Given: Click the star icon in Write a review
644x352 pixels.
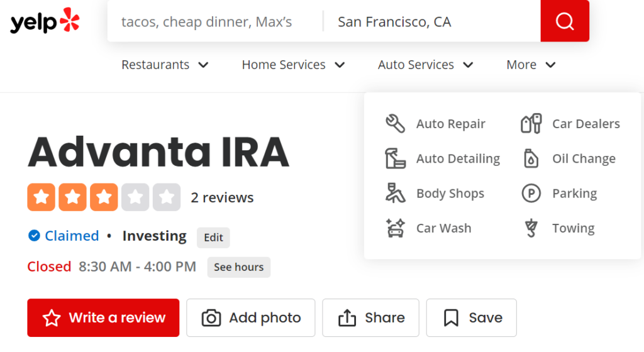Looking at the screenshot, I should point(52,318).
